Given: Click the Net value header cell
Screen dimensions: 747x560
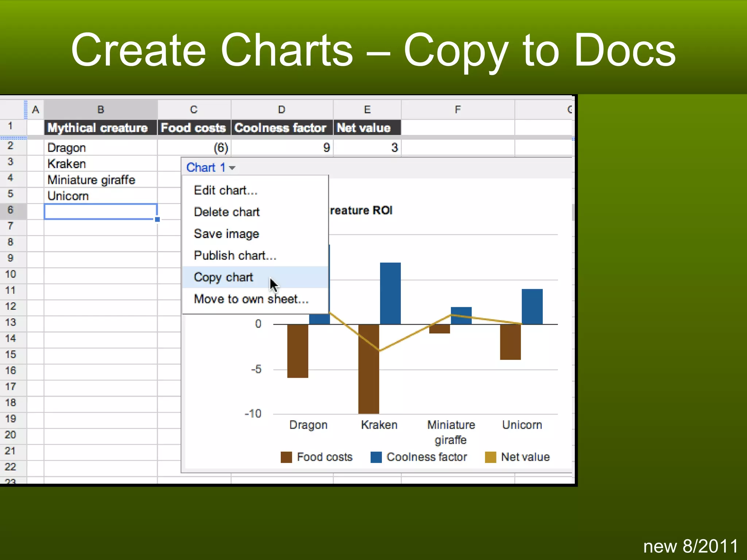Looking at the screenshot, I should click(367, 128).
